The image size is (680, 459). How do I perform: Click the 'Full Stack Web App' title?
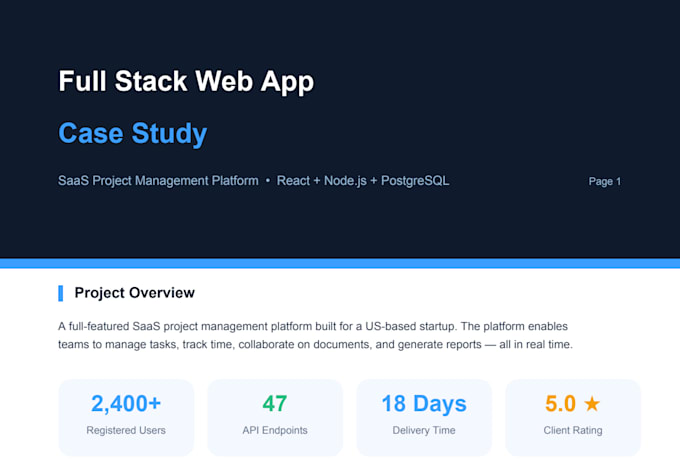click(186, 82)
